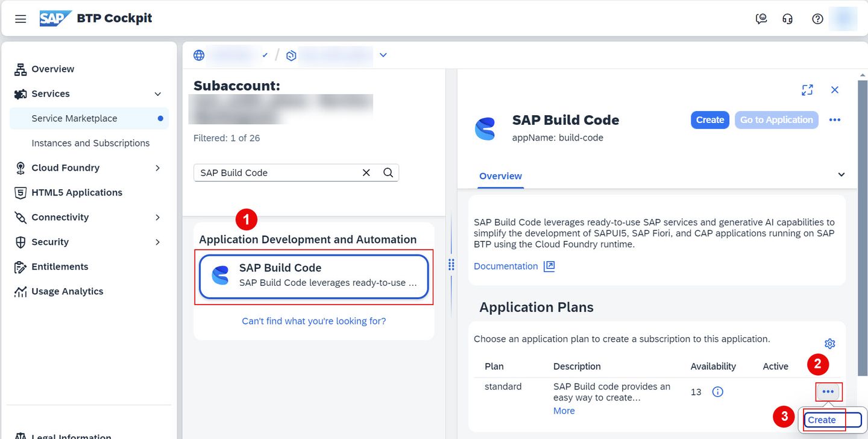Collapse header with the chevron arrow
The image size is (868, 439).
coord(841,175)
